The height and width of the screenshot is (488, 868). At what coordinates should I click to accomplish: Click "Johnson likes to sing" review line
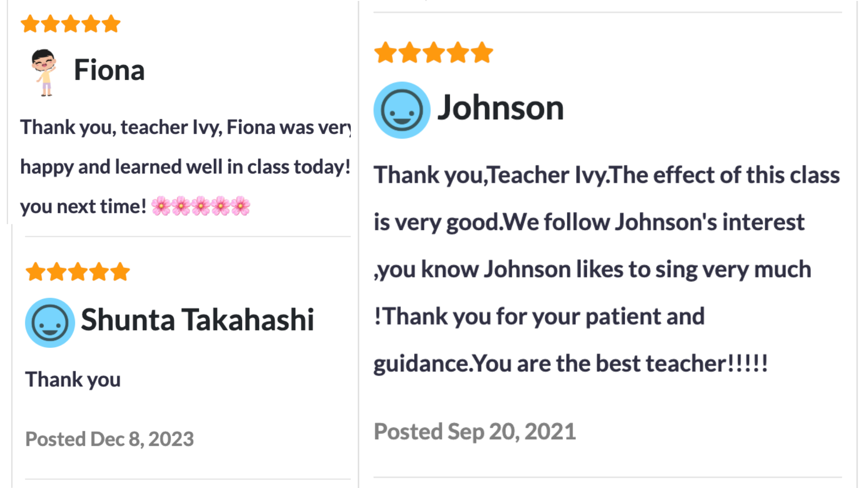click(x=592, y=269)
